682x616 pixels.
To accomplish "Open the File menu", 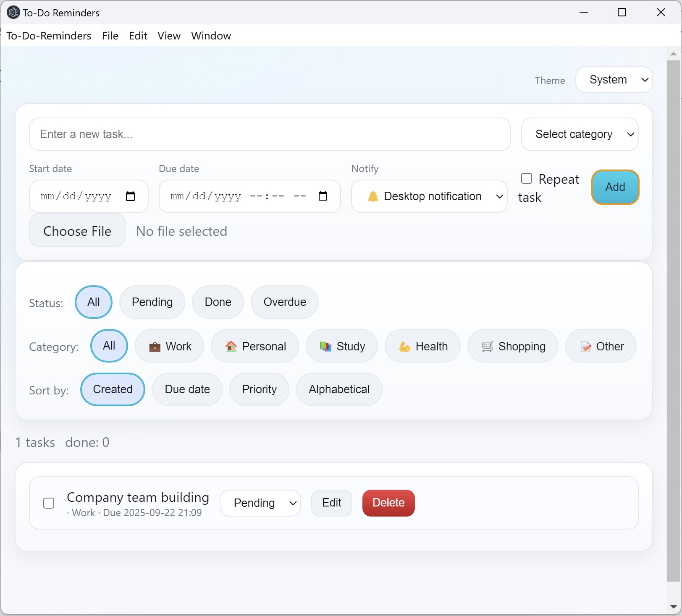I will pos(110,36).
